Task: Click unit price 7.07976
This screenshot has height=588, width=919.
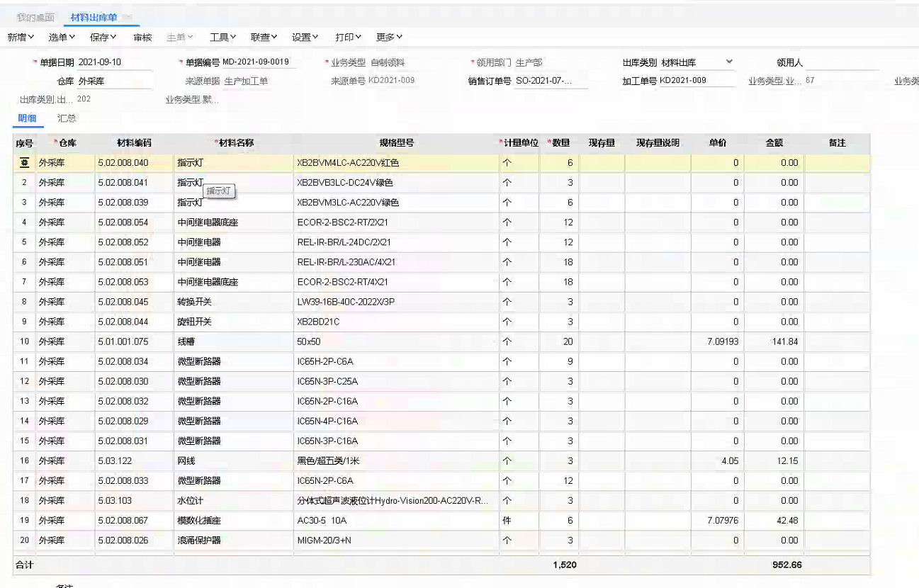Action: tap(718, 520)
